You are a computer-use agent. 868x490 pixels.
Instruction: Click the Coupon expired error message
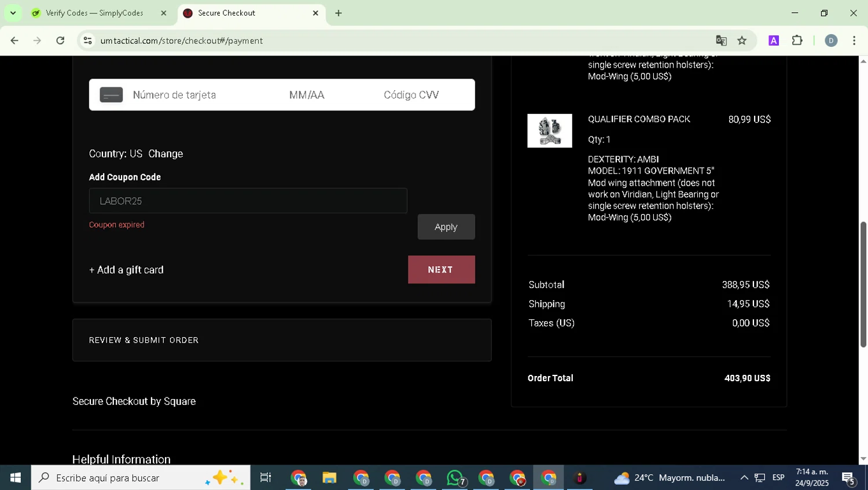click(117, 224)
